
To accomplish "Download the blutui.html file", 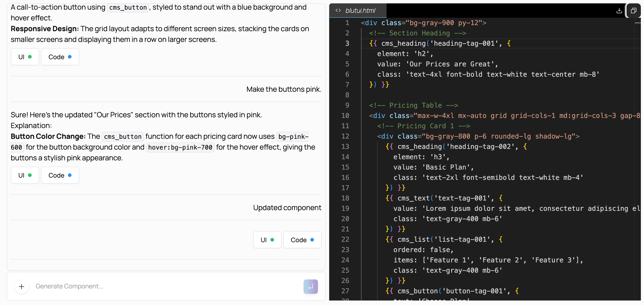I will click(619, 11).
